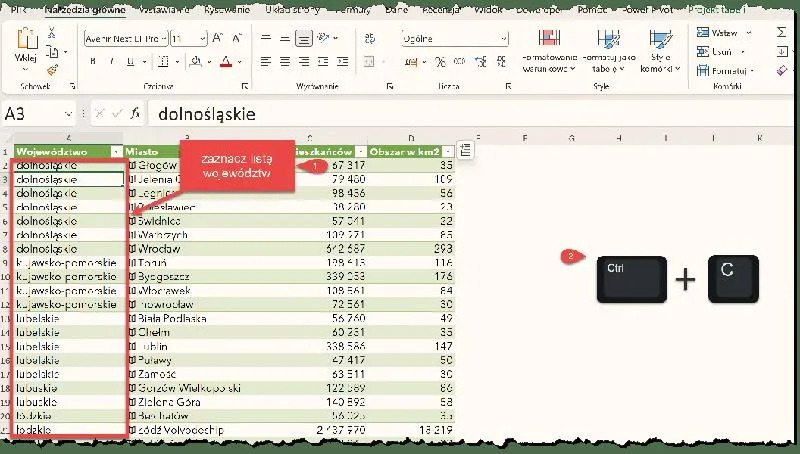This screenshot has width=800, height=454.
Task: Expand Formatowanie warunkowe menu
Action: click(549, 51)
